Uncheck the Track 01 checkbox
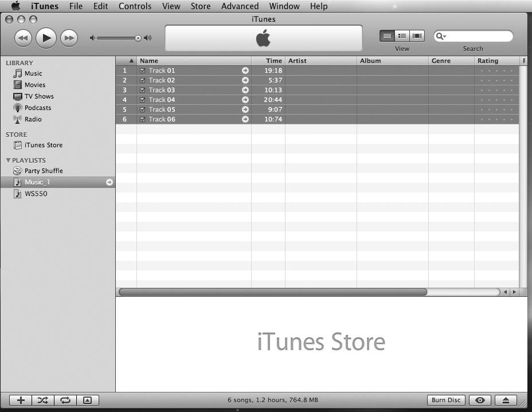This screenshot has width=532, height=412. coord(143,70)
